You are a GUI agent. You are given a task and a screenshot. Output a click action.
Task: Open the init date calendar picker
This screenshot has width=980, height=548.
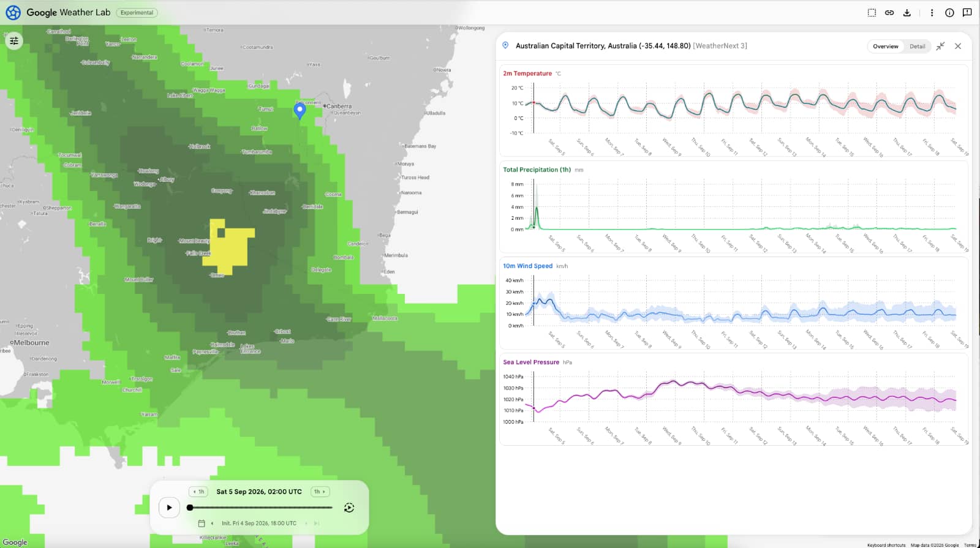click(x=202, y=524)
